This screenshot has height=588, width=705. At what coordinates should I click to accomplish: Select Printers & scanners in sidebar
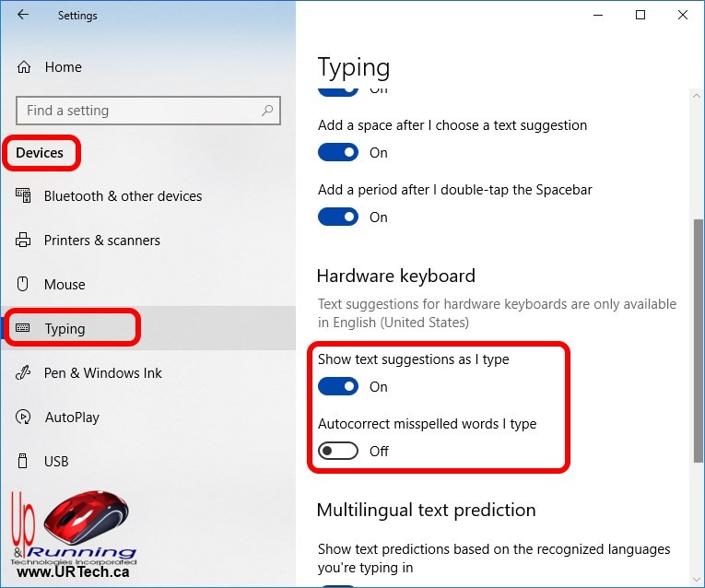[101, 241]
